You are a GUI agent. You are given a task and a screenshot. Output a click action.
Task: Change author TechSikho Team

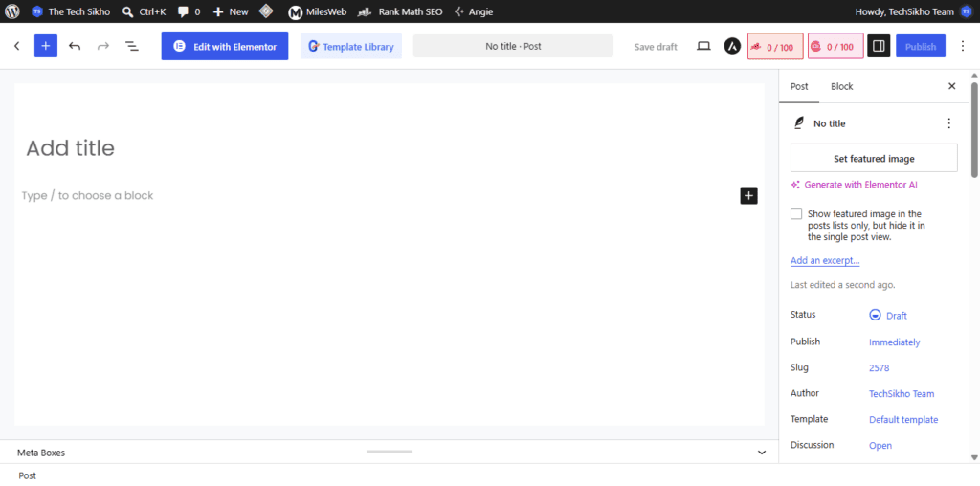pyautogui.click(x=902, y=393)
